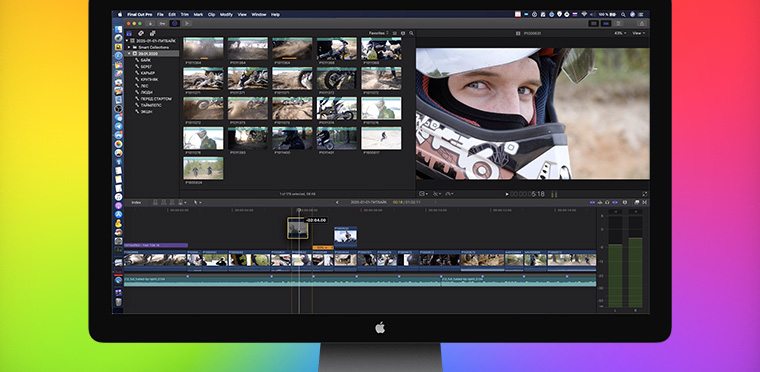This screenshot has width=760, height=372.
Task: Open the Edit menu
Action: [x=172, y=15]
